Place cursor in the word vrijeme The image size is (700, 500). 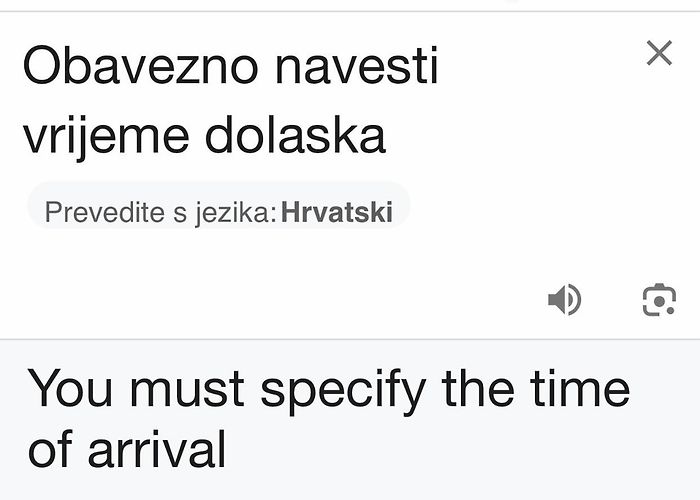tap(106, 135)
